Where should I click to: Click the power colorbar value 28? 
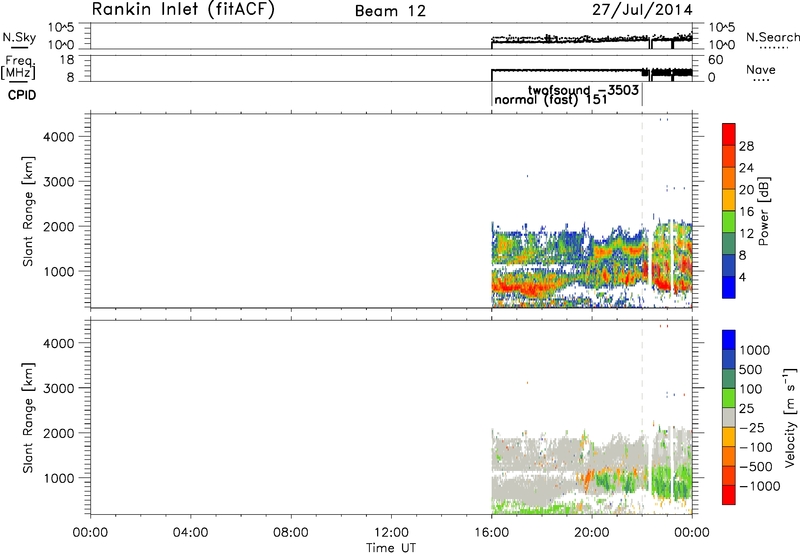746,146
